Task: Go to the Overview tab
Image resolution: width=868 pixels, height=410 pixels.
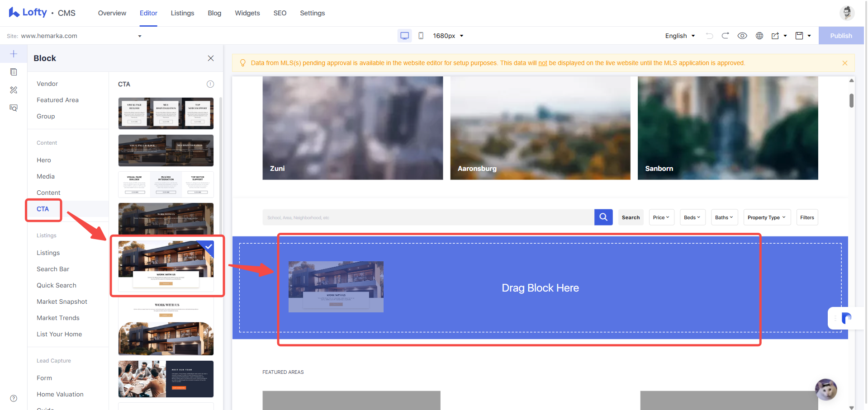Action: pyautogui.click(x=112, y=13)
